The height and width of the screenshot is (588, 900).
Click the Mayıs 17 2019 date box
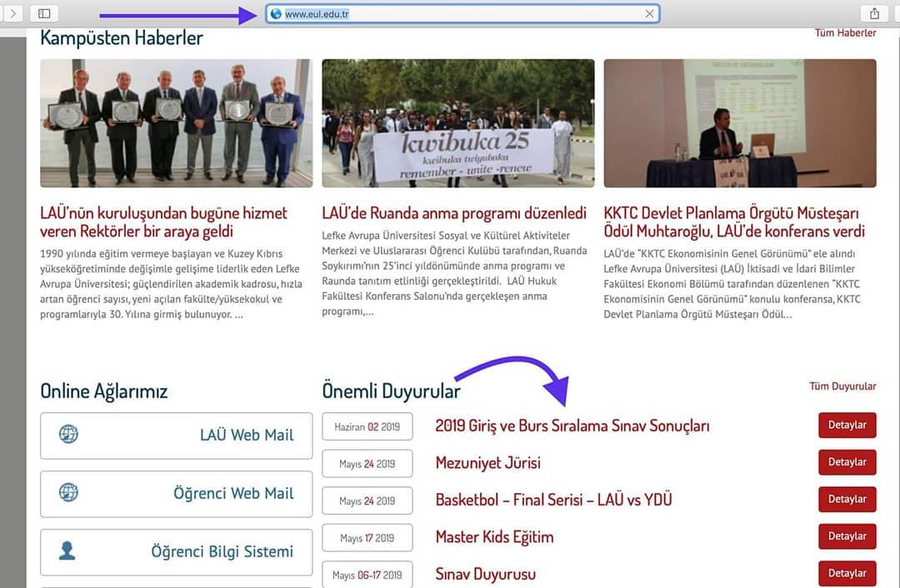(367, 538)
